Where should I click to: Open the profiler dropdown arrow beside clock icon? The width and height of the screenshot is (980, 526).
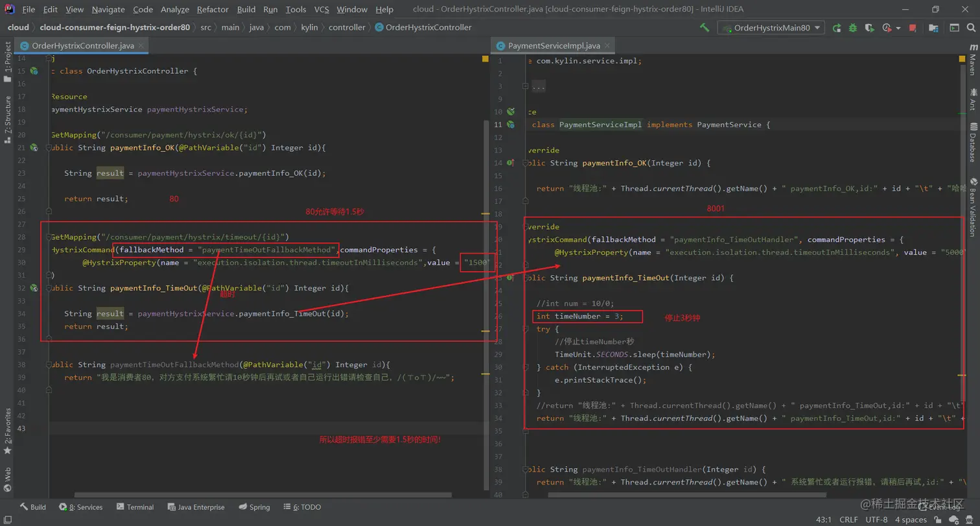pos(899,28)
